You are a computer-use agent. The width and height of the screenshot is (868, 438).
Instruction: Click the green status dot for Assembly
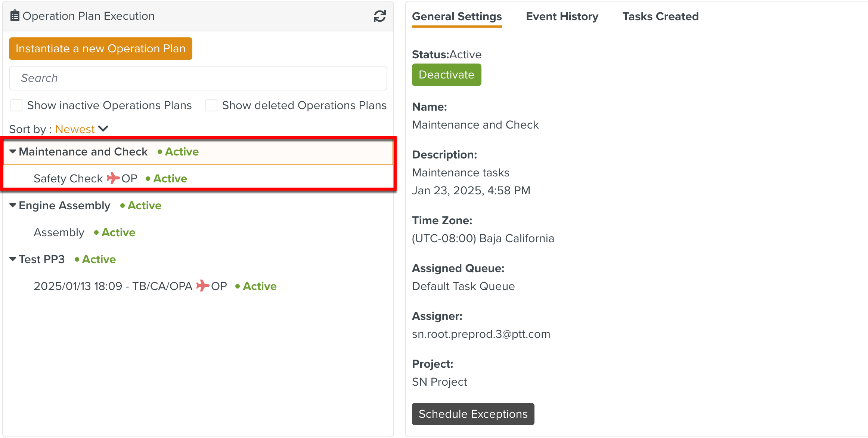coord(96,232)
